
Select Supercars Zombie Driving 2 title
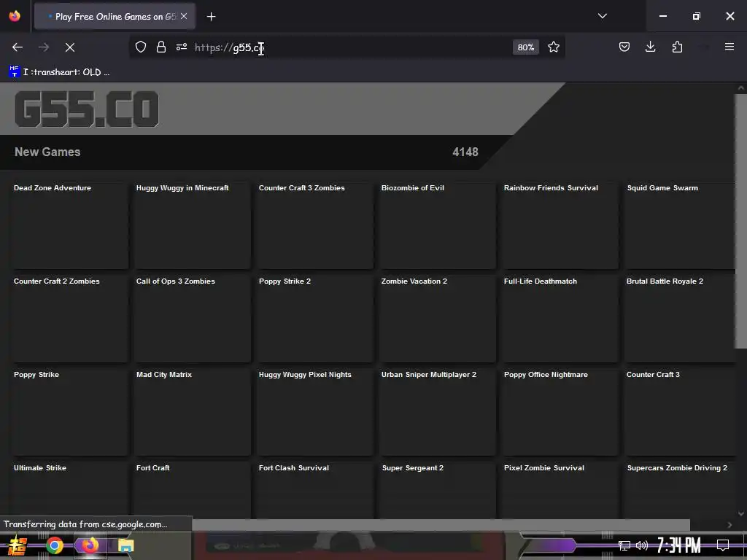[677, 467]
